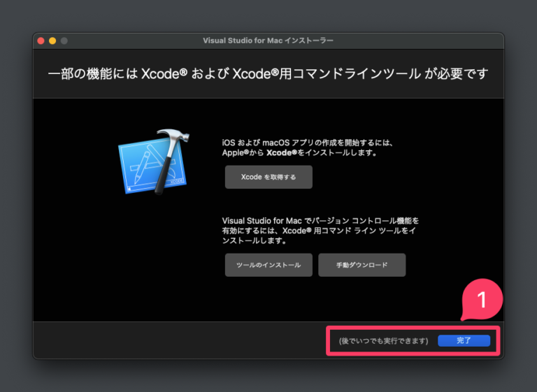
Task: Minimize the installer with the yellow button
Action: point(52,41)
